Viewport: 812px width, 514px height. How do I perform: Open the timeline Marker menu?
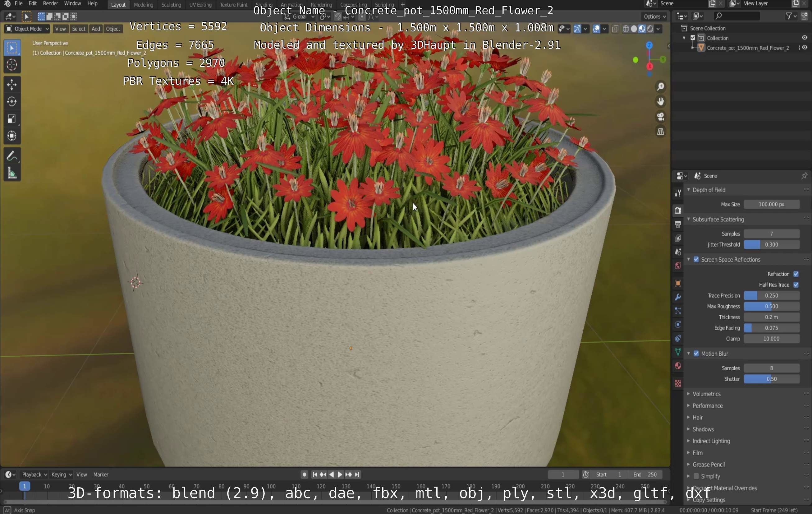tap(100, 474)
